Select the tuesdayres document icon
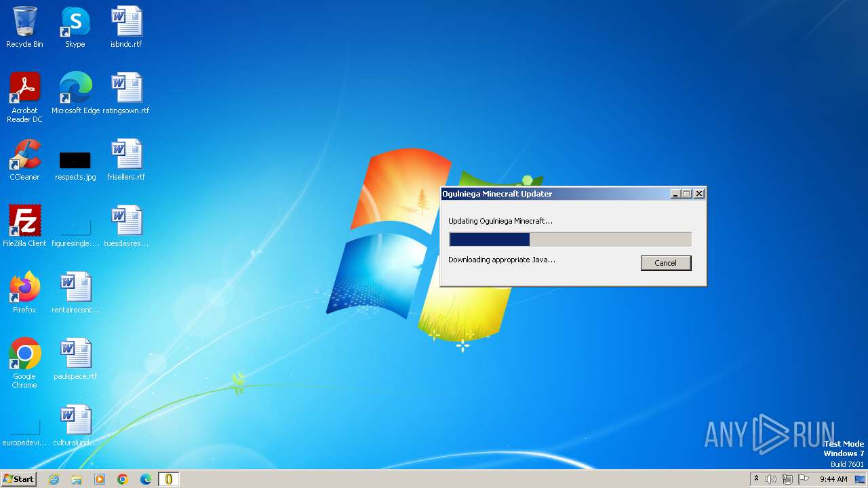 point(126,226)
